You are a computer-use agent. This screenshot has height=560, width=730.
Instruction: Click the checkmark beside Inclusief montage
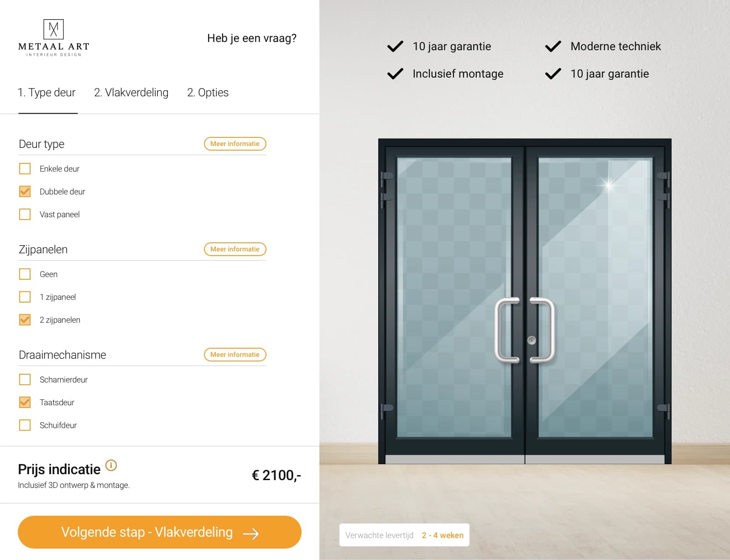coord(394,73)
